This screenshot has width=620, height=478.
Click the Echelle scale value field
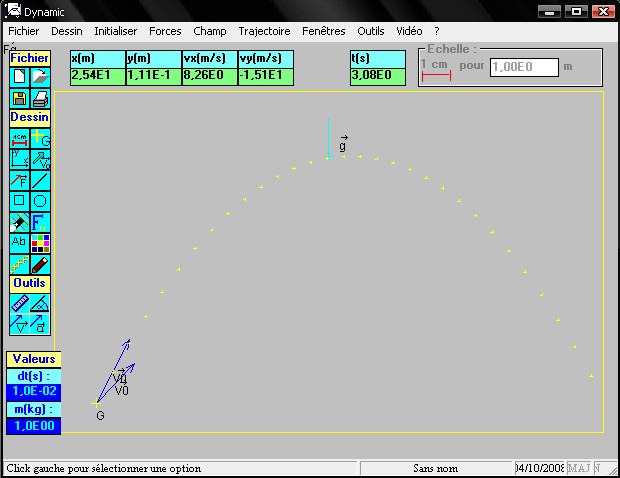(x=524, y=67)
